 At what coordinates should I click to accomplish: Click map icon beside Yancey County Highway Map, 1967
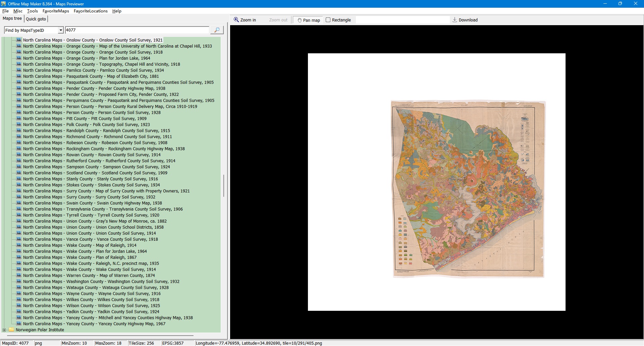coord(19,324)
